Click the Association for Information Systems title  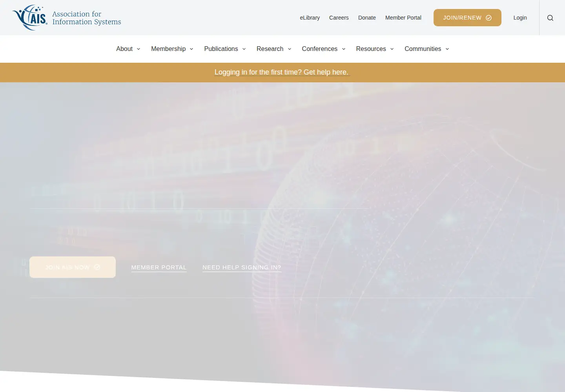[87, 18]
